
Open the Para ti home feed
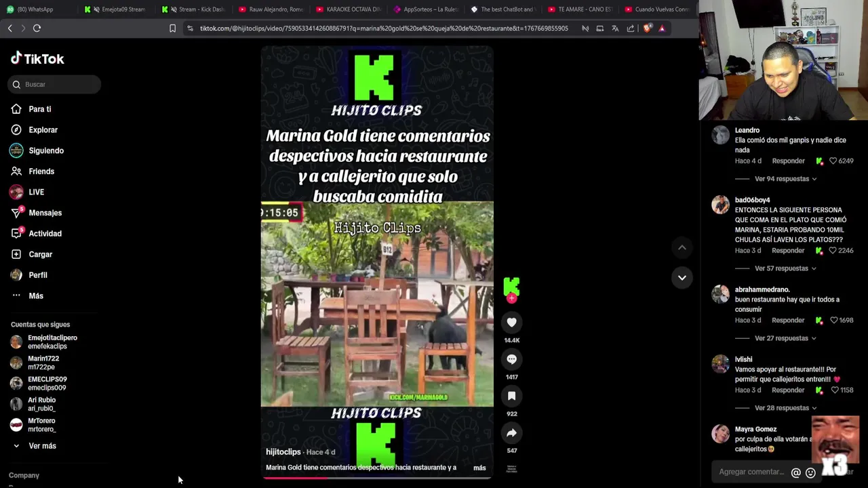[x=31, y=109]
